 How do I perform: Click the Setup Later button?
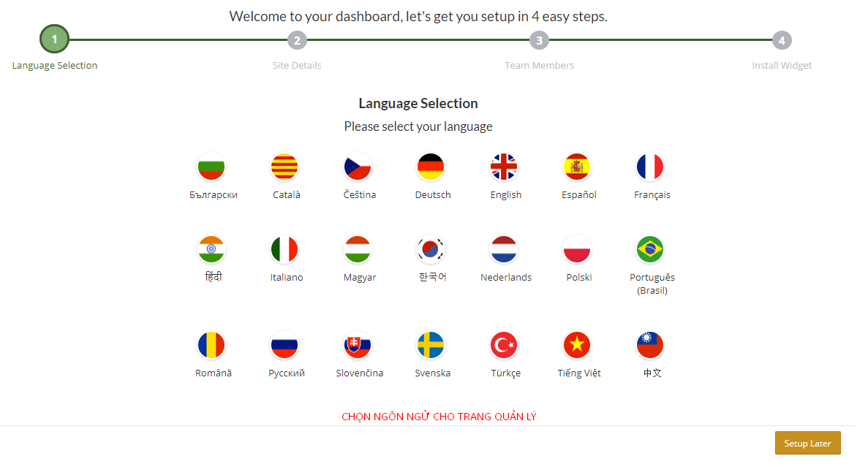tap(807, 443)
